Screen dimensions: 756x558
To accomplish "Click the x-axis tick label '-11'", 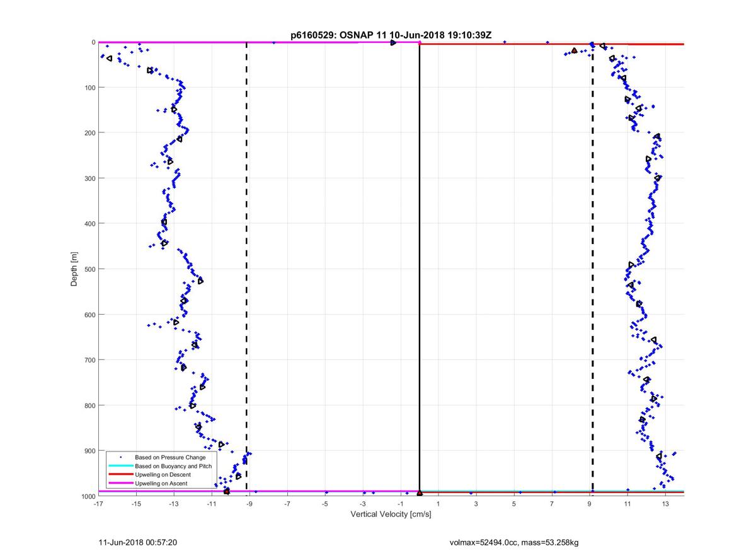I will point(211,504).
